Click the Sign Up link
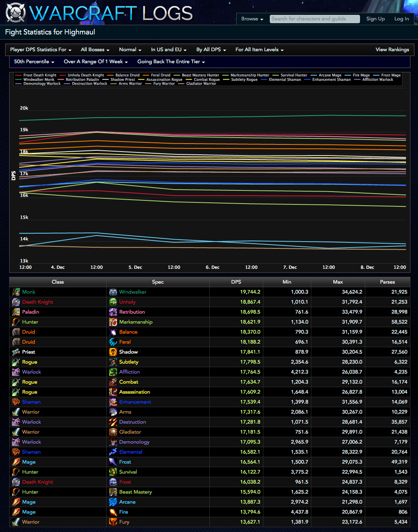Screen dimensions: 418x532 pos(376,19)
